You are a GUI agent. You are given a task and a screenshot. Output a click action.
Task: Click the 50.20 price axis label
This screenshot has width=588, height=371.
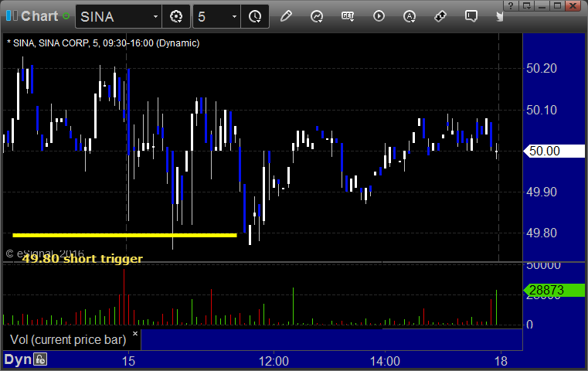pos(542,68)
